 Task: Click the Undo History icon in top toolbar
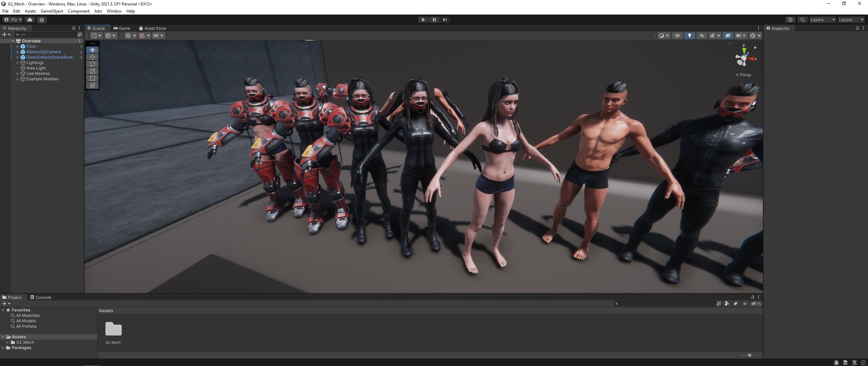point(790,20)
